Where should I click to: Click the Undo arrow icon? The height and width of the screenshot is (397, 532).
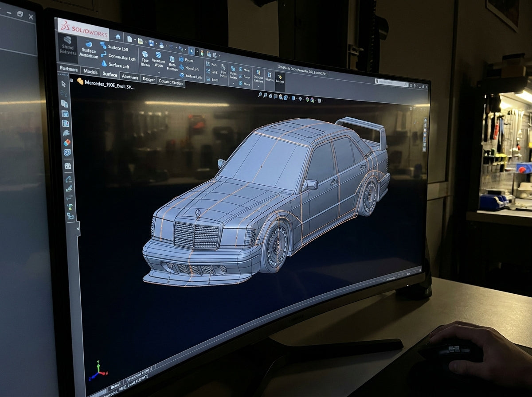pos(171,47)
